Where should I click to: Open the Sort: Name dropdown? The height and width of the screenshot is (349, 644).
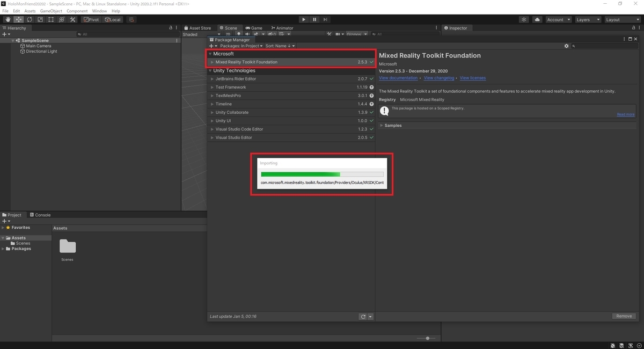click(x=280, y=46)
